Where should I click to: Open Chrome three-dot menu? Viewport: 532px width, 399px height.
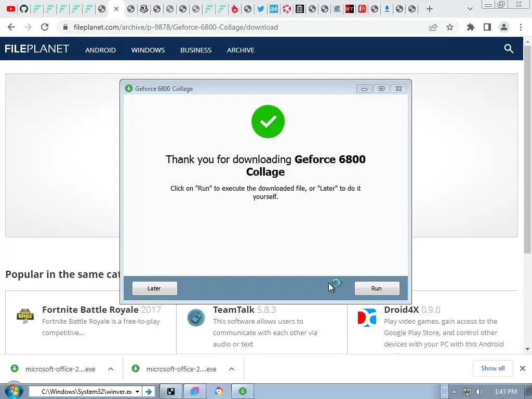pyautogui.click(x=521, y=27)
